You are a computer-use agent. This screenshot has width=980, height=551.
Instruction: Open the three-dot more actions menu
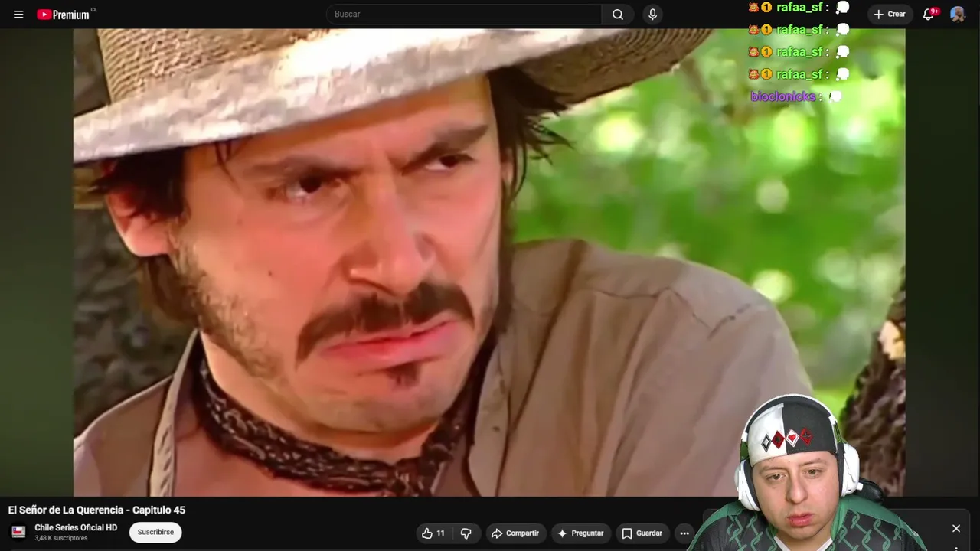[x=684, y=533]
